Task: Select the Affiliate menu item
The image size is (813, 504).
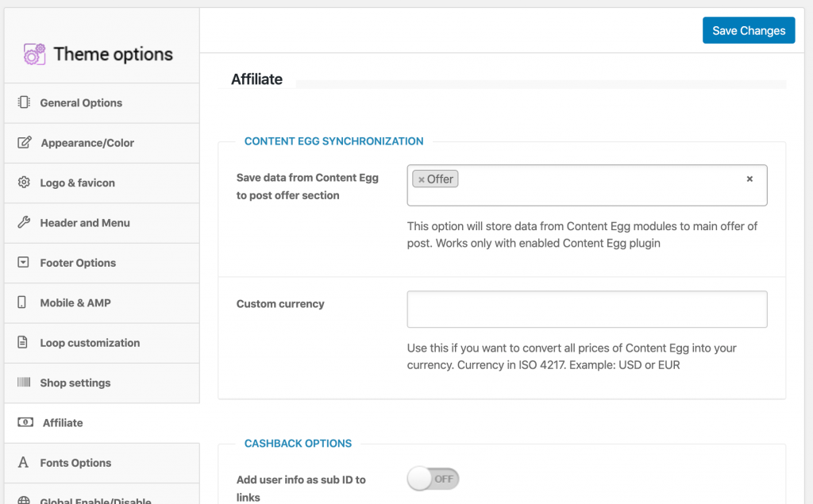Action: pyautogui.click(x=63, y=423)
